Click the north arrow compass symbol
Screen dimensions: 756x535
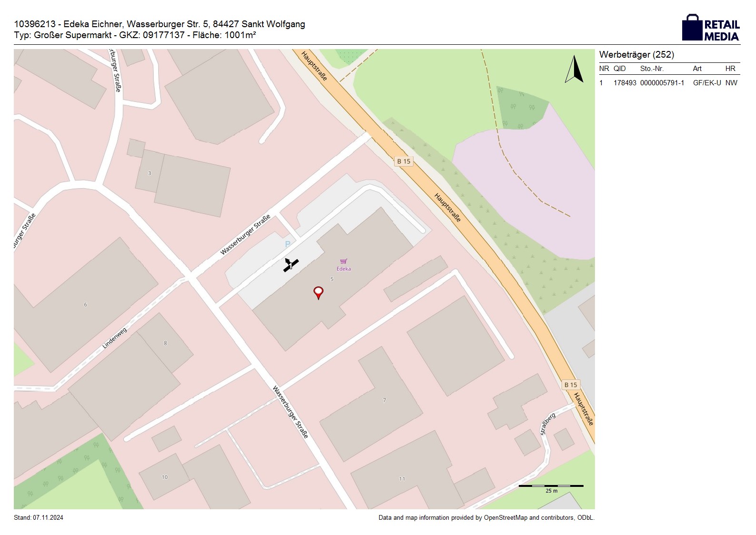click(x=575, y=70)
